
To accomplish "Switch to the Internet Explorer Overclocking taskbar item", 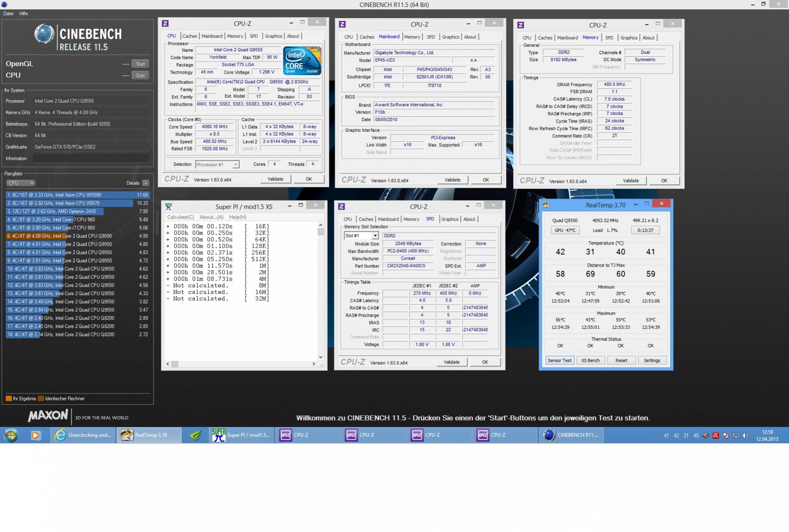I will click(x=83, y=435).
